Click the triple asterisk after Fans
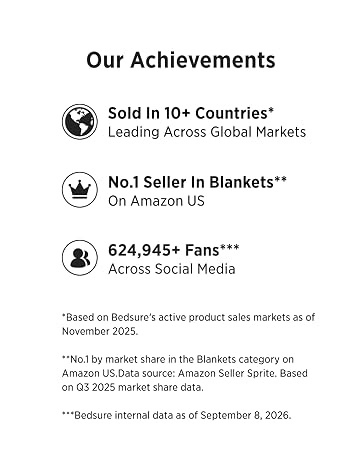The image size is (362, 453). [230, 247]
